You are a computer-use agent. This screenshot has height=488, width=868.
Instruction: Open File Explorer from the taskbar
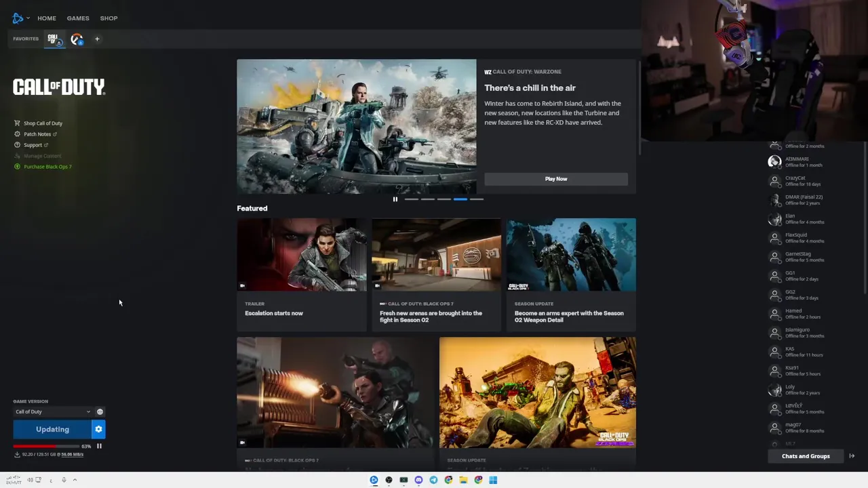pos(463,480)
